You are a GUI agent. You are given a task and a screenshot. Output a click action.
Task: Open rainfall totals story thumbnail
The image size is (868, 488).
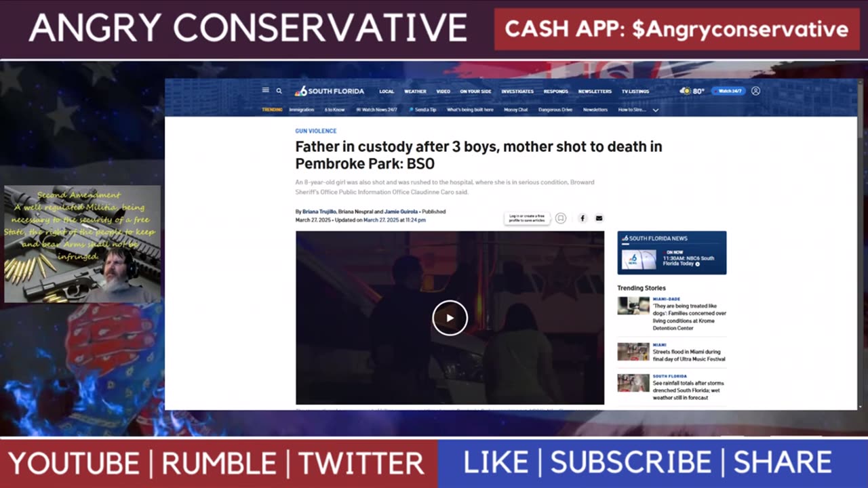(633, 383)
